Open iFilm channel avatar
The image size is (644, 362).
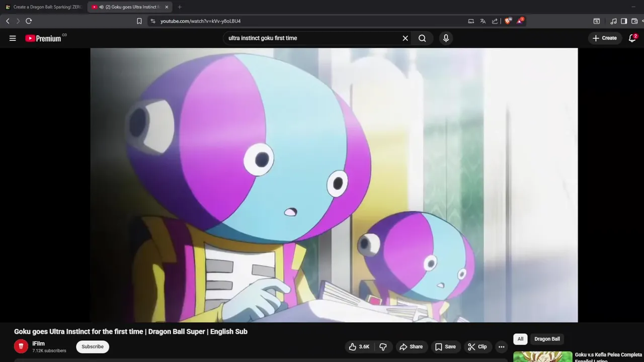click(x=21, y=346)
